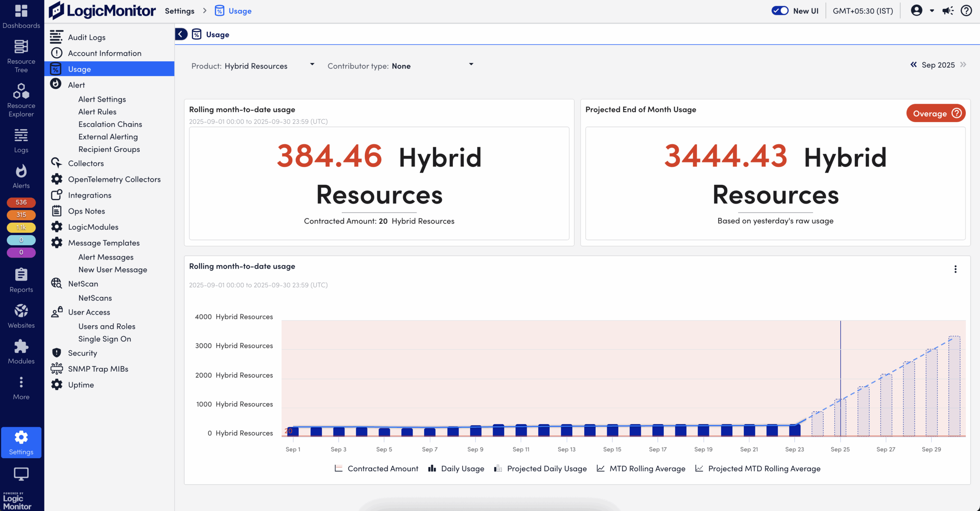Open the help question mark menu

[x=966, y=11]
